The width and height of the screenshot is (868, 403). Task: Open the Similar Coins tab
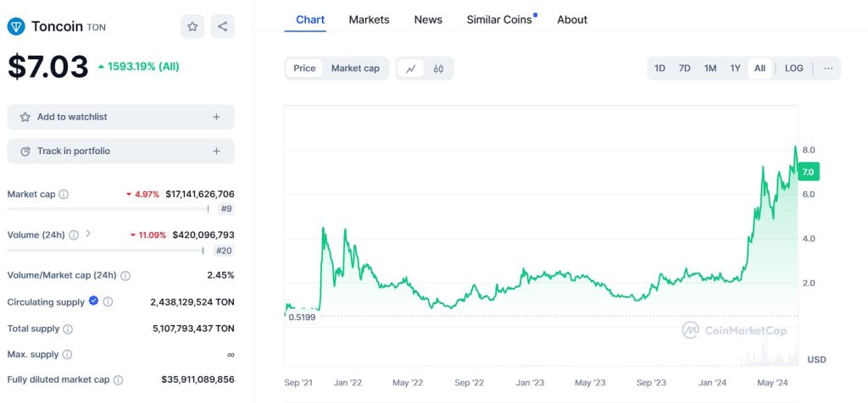(499, 20)
